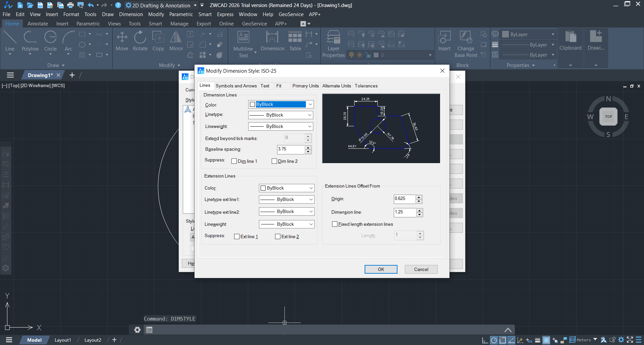
Task: Activate the Move tool
Action: [x=122, y=41]
